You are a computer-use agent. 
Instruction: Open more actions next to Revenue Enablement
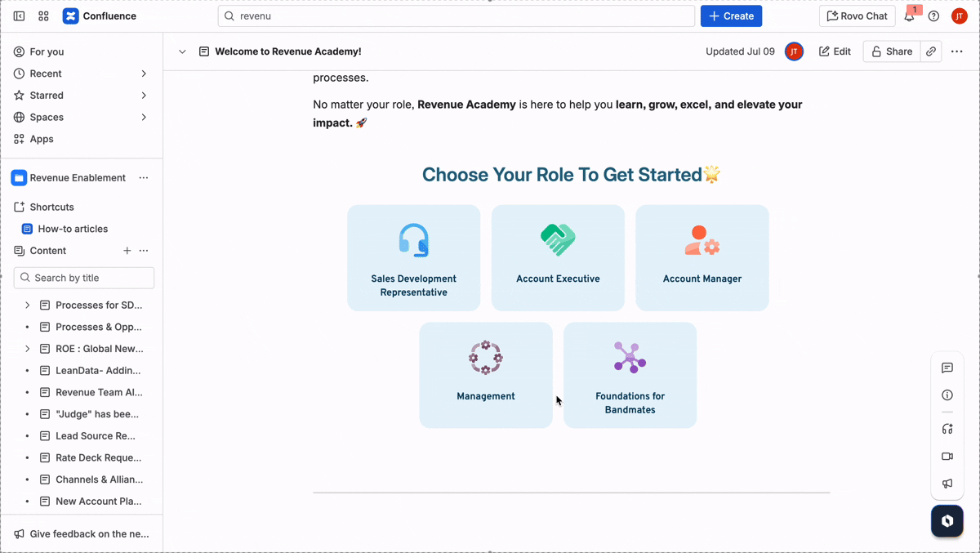144,178
